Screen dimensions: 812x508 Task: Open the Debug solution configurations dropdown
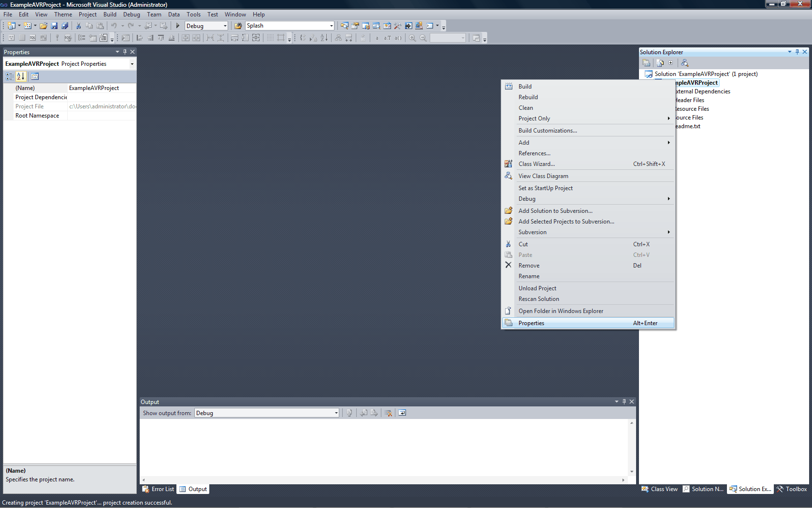point(224,26)
